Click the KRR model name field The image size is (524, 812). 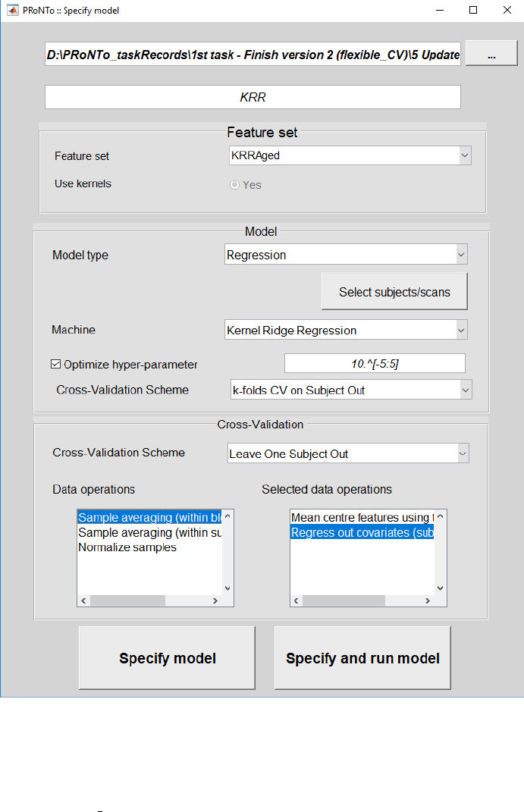(x=253, y=98)
